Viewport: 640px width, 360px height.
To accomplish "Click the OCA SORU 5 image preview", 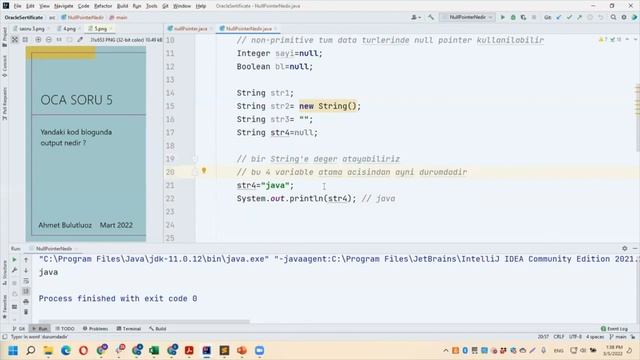I will click(86, 144).
